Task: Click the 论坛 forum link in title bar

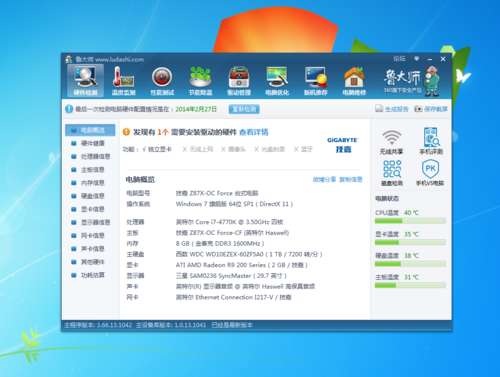Action: 399,59
